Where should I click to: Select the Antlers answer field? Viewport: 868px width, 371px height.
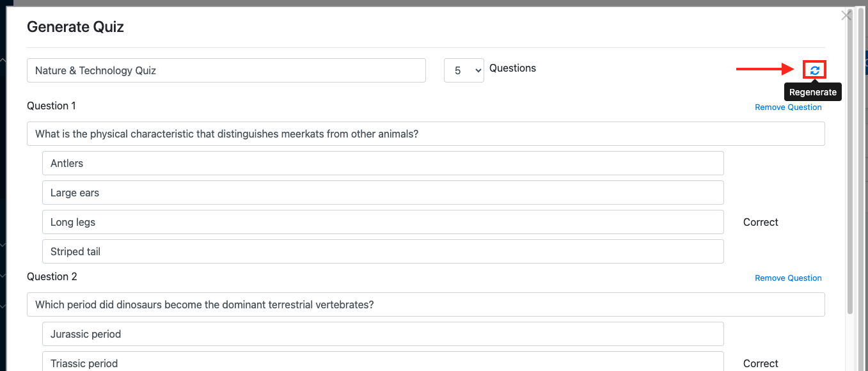click(x=383, y=163)
